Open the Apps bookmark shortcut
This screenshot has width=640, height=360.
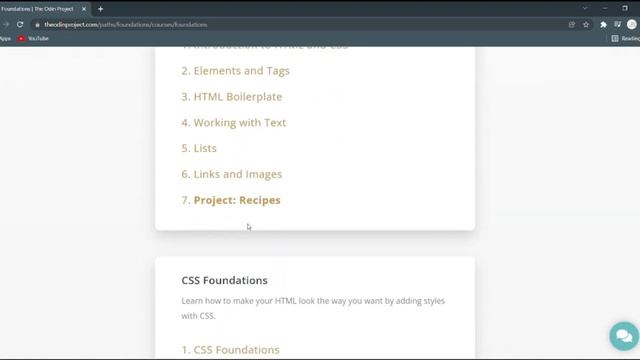(5, 38)
